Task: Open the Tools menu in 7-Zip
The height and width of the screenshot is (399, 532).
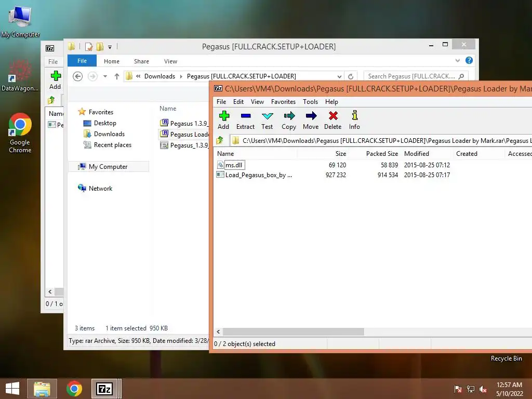Action: coord(311,102)
